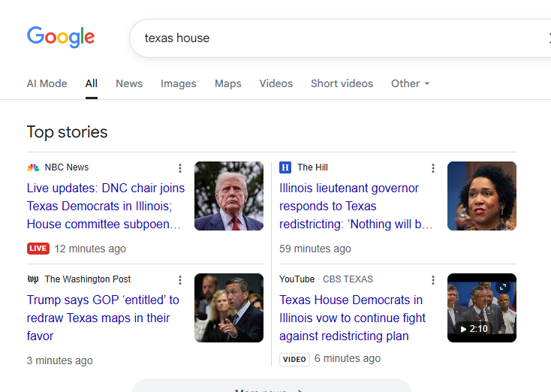Click the NBC News story thumbnail photo
The image size is (551, 392).
[x=229, y=196]
